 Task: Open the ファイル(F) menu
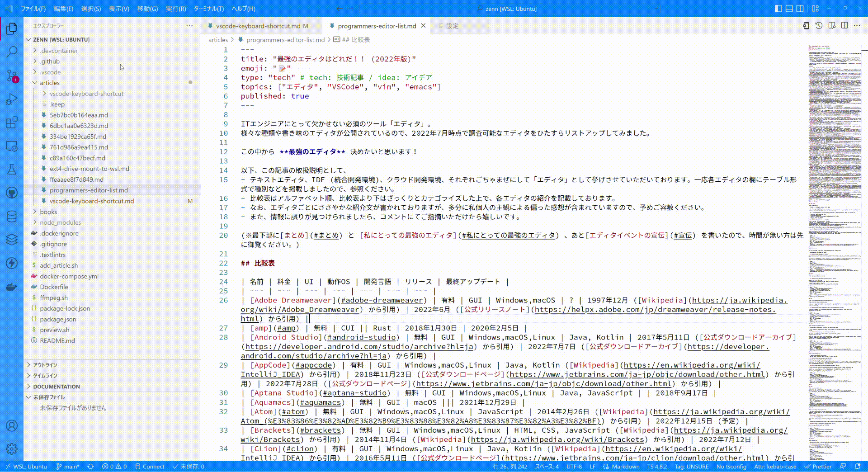(33, 9)
